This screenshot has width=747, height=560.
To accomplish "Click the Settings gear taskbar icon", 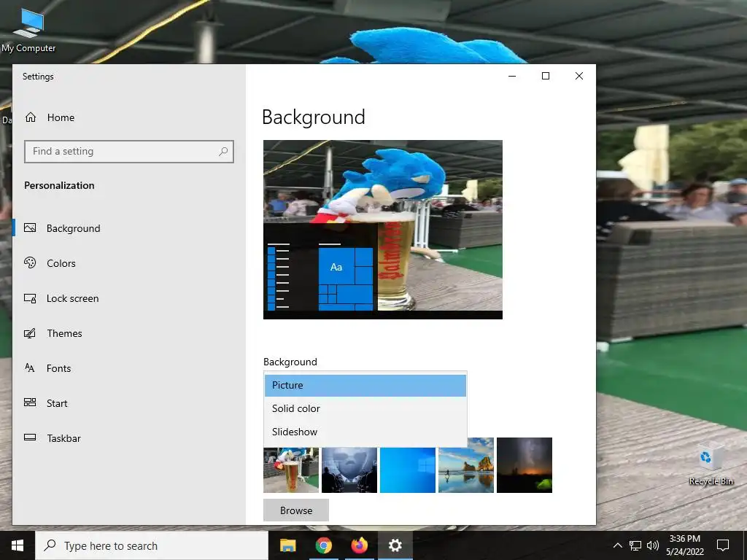I will click(395, 545).
